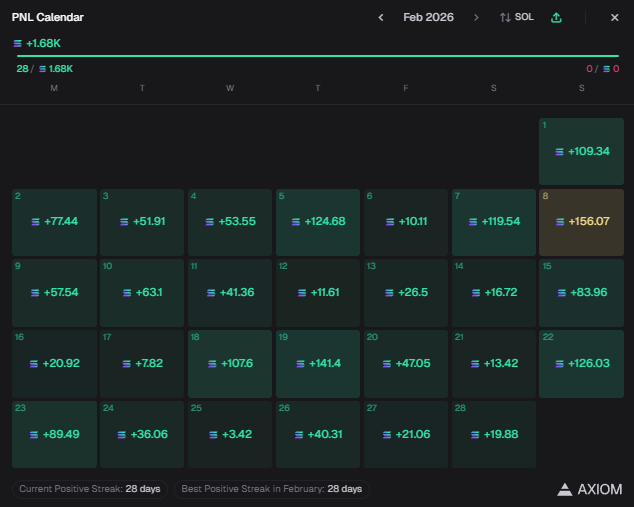
Task: Go to the previous month
Action: pyautogui.click(x=380, y=17)
